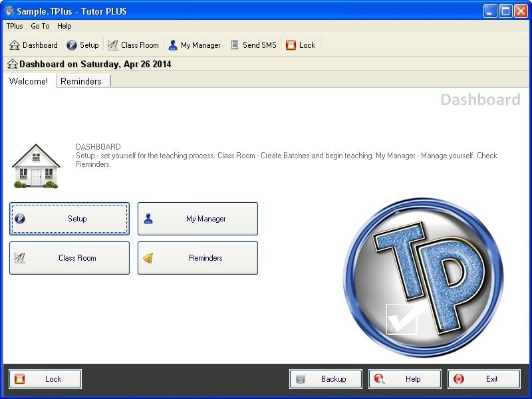532x399 pixels.
Task: Open the TPlus menu
Action: (x=15, y=26)
